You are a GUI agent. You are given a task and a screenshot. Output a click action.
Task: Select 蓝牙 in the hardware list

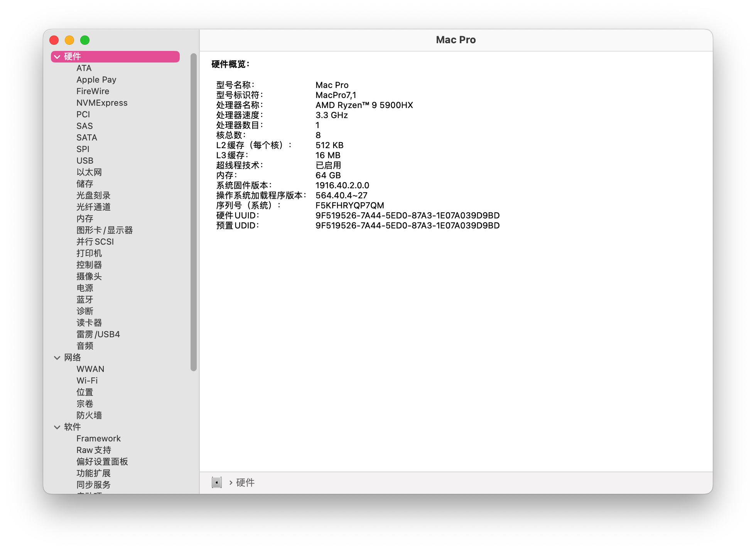tap(85, 300)
